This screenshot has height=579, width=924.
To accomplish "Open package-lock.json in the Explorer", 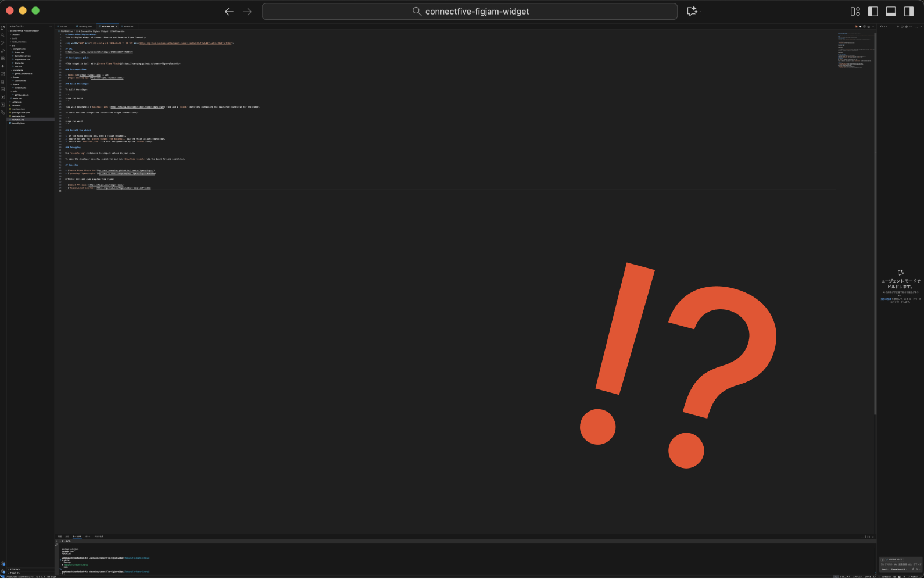I will pos(20,113).
